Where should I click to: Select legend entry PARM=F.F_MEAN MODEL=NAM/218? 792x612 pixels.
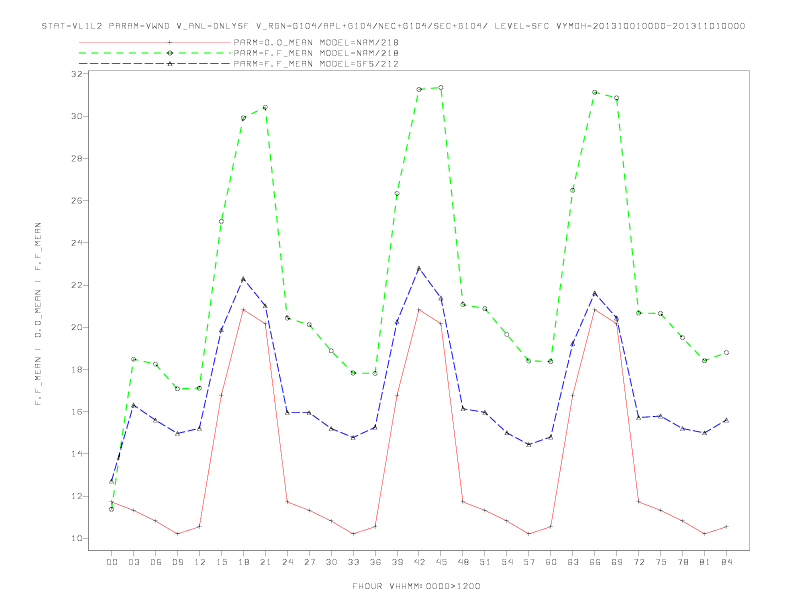coord(316,53)
